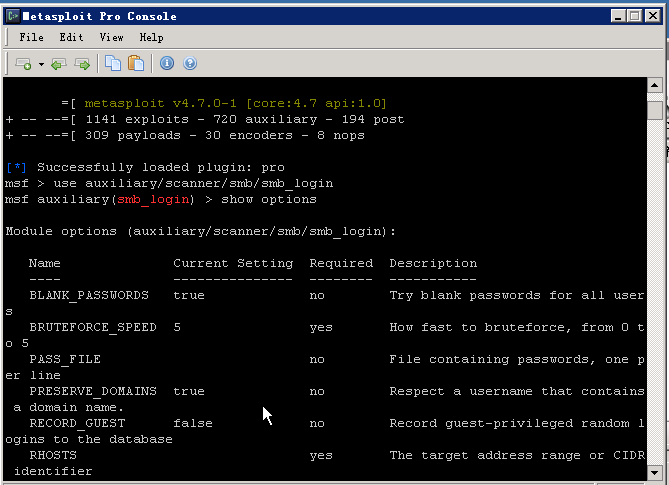Click the console icon in title bar
Screen dimensions: 669x485
click(x=13, y=16)
